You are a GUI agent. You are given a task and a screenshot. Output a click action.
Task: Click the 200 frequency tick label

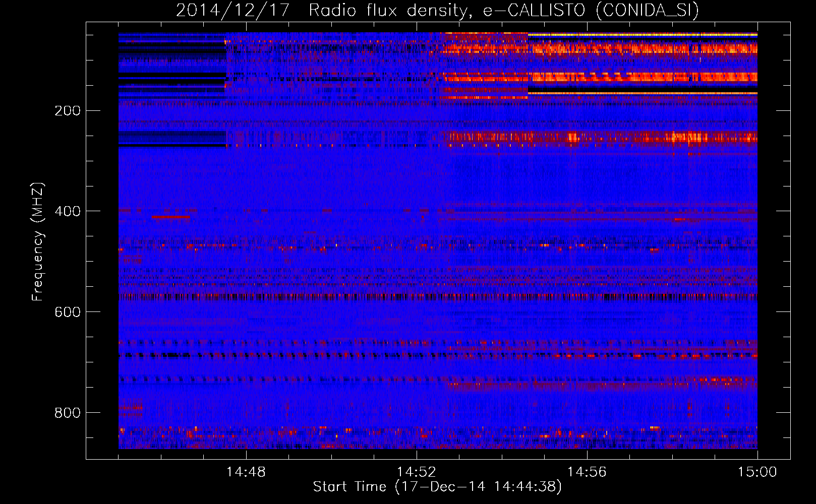pos(68,110)
